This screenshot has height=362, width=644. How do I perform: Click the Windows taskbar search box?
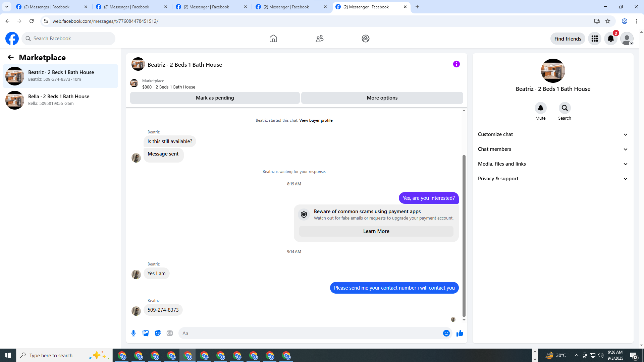(64, 355)
